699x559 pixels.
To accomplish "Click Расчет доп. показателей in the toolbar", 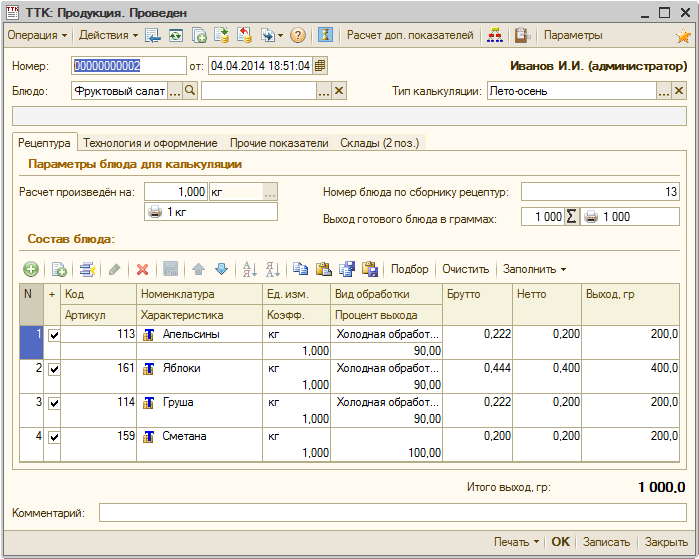I will (410, 35).
